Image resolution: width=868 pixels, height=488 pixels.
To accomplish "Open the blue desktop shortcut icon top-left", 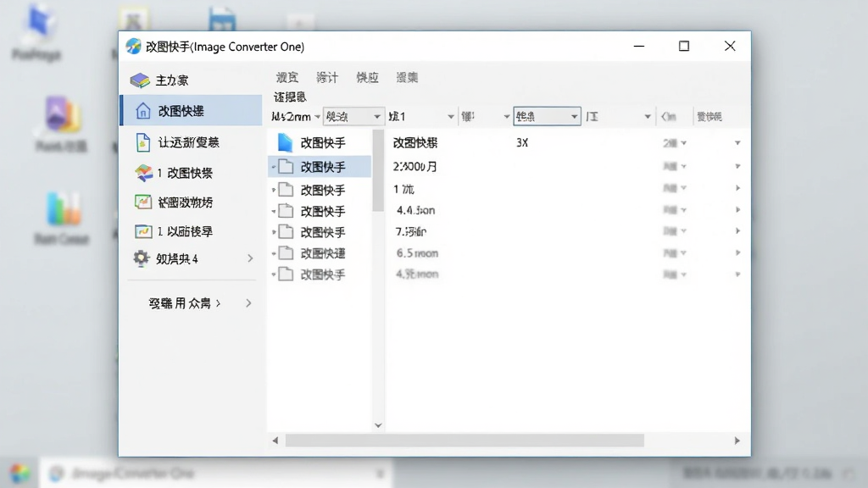I will [x=37, y=22].
